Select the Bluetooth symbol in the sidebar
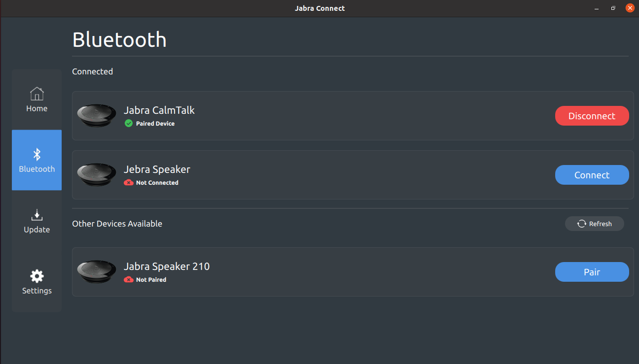639x364 pixels. coord(36,155)
